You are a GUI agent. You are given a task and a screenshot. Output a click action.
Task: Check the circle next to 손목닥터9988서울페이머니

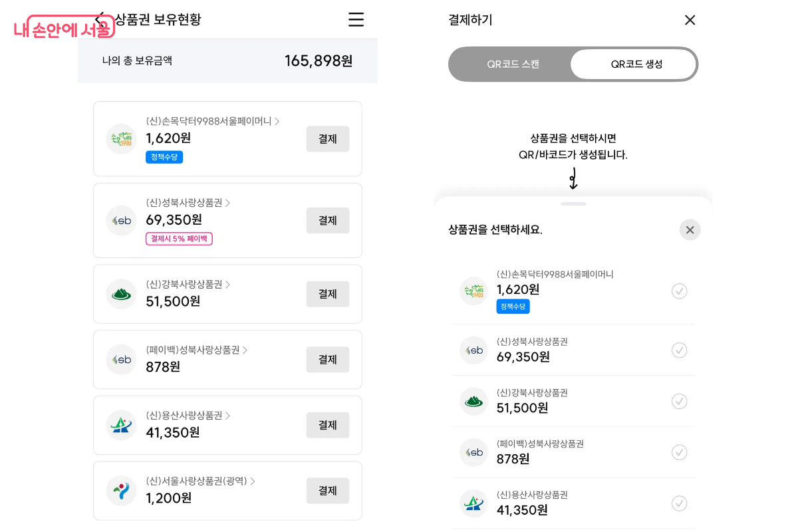(679, 291)
